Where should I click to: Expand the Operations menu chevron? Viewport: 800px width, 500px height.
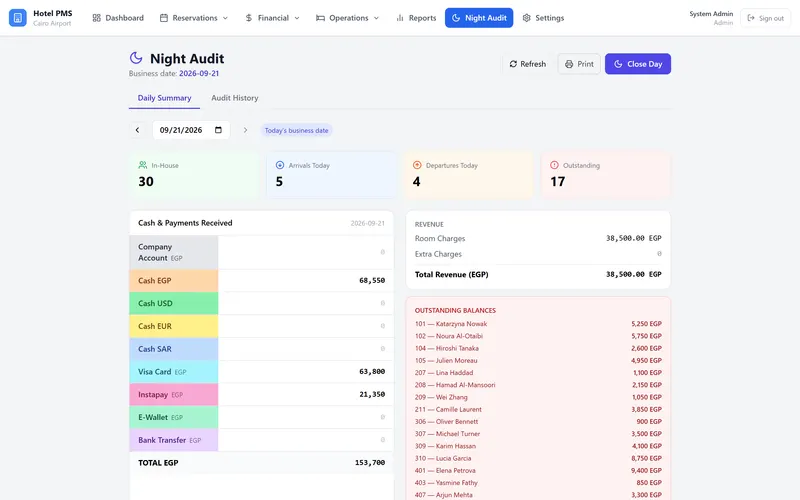tap(377, 18)
